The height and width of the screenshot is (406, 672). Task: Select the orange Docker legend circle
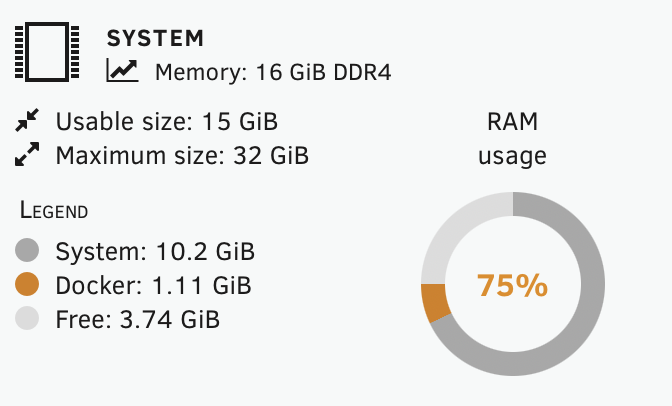coord(27,284)
